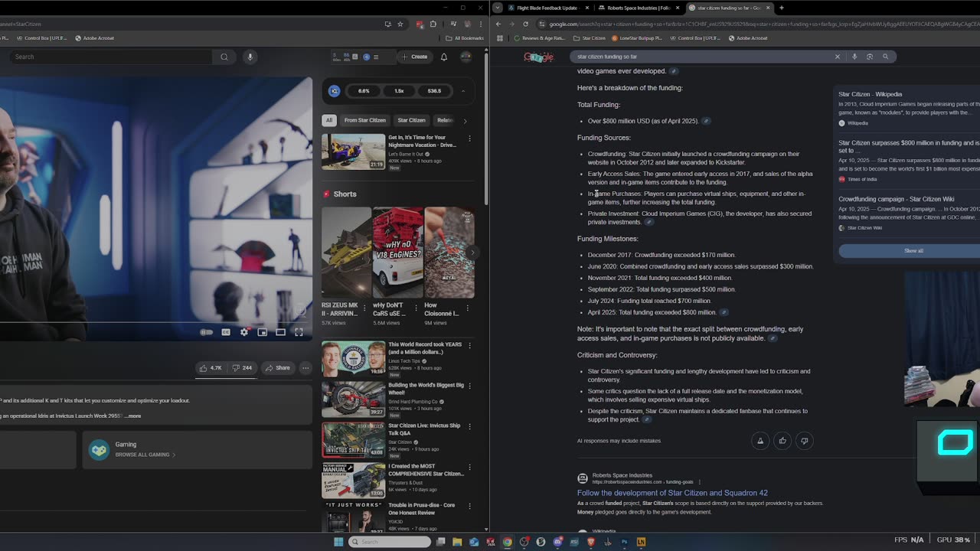Open new tab in right Chrome window
Image resolution: width=980 pixels, height=551 pixels.
pyautogui.click(x=782, y=8)
